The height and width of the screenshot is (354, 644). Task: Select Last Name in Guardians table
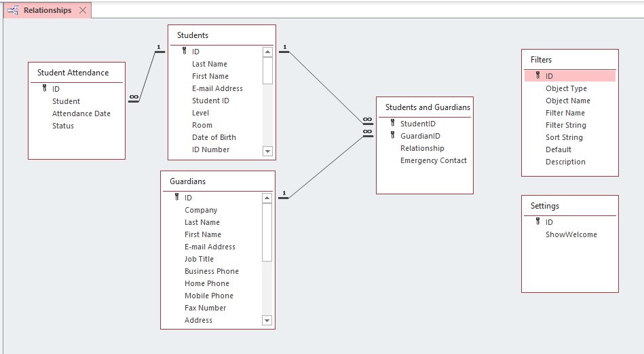pyautogui.click(x=202, y=222)
